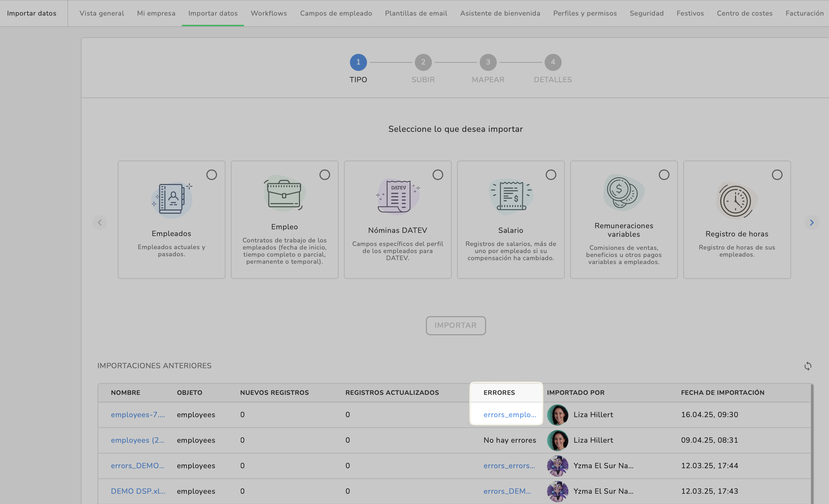Select the Registro de horas radio button
Viewport: 829px width, 504px height.
point(777,175)
